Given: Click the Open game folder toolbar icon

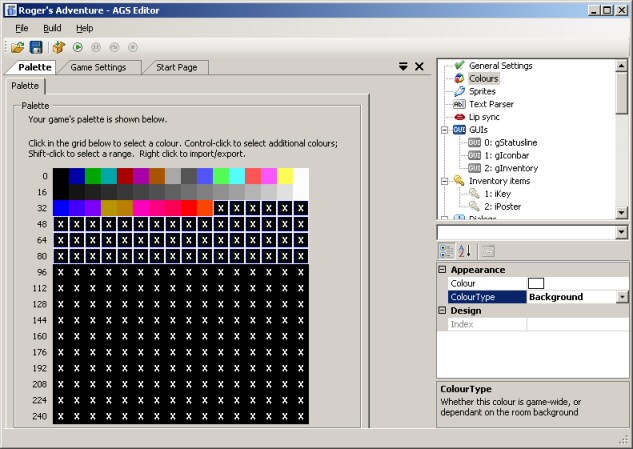Looking at the screenshot, I should tap(19, 47).
